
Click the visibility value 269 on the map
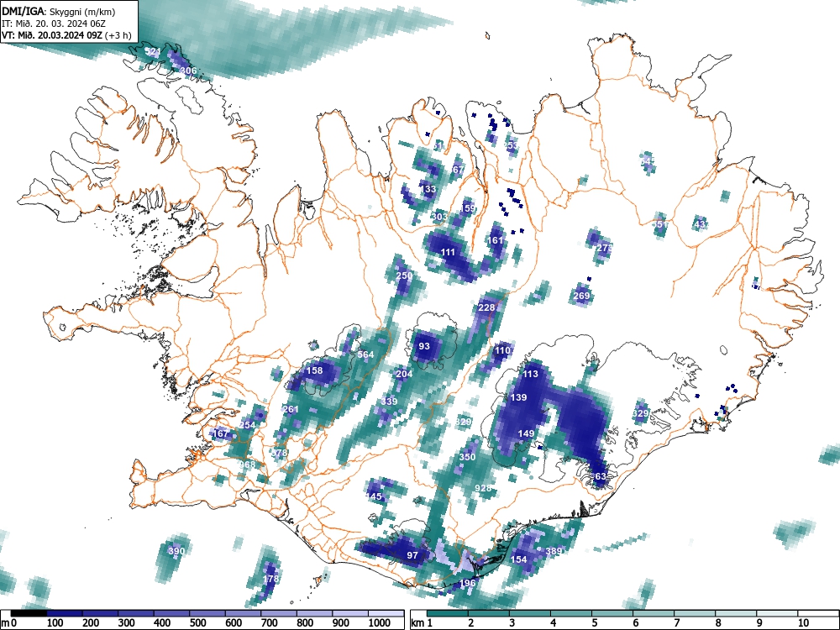(581, 296)
